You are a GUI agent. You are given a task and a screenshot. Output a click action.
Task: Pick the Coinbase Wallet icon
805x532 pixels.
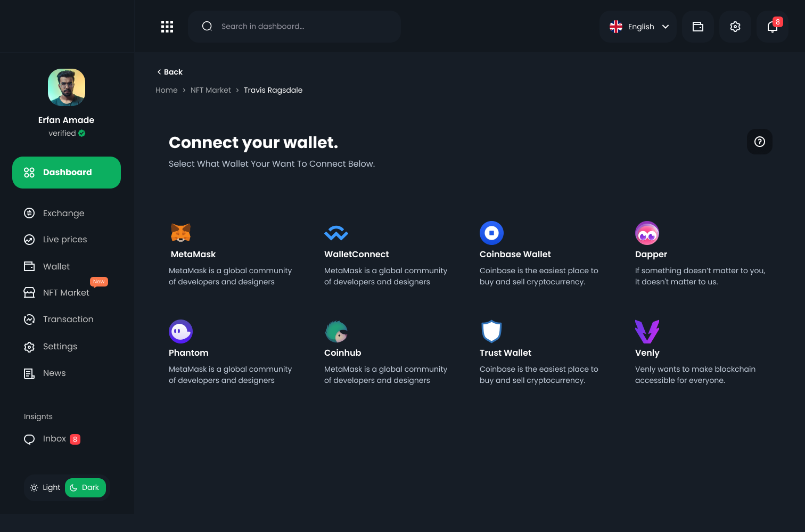click(491, 233)
